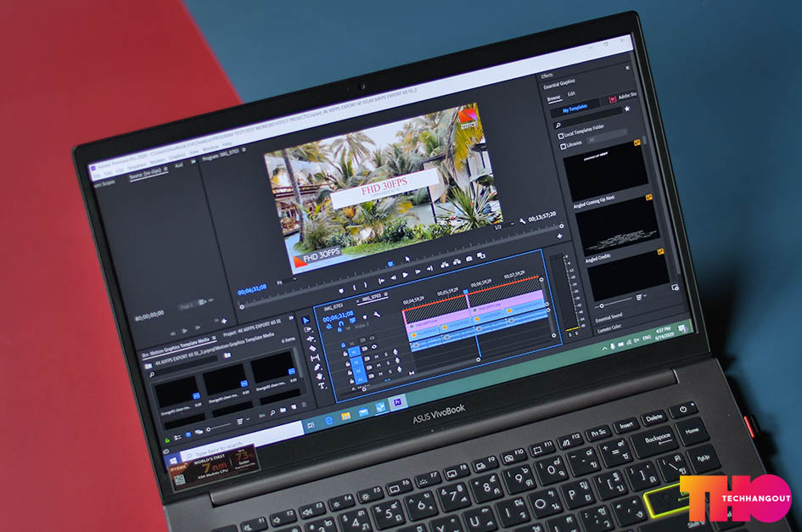Screen dimensions: 802x532
Task: Open the Source (no clips) tab
Action: coord(148,173)
